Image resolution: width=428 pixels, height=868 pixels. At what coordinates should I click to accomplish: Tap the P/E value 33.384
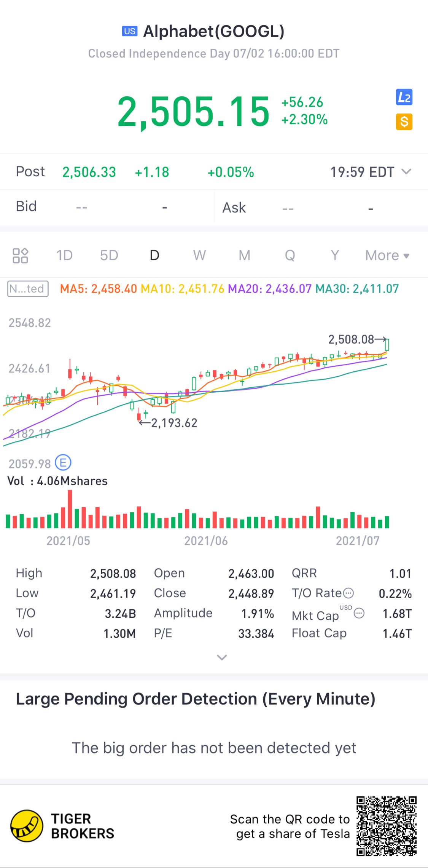pyautogui.click(x=256, y=634)
